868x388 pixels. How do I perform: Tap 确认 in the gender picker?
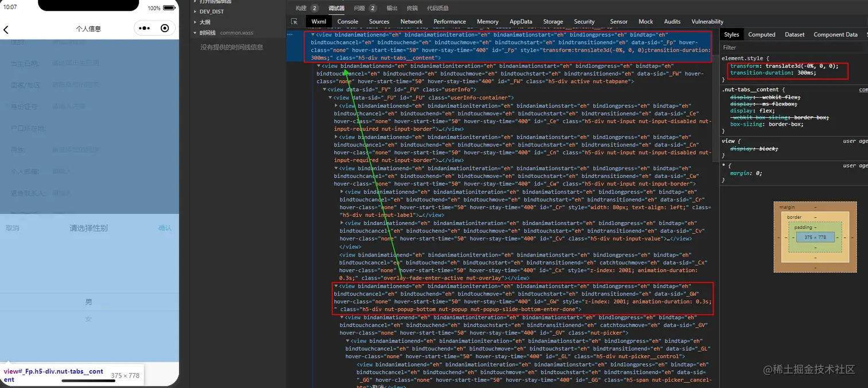click(x=165, y=228)
